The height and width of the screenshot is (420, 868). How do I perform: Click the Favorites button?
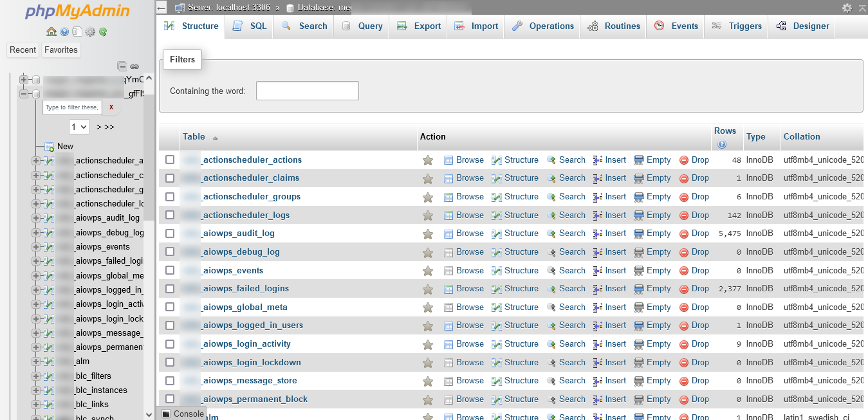click(x=61, y=50)
